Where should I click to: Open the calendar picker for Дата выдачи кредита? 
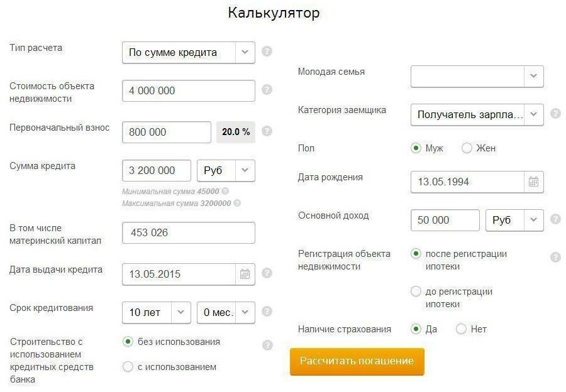pyautogui.click(x=245, y=274)
